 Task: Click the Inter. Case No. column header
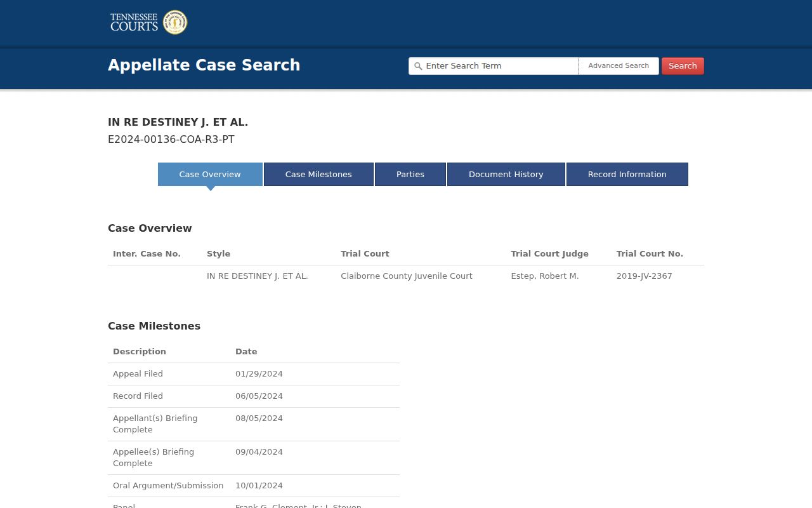click(147, 254)
